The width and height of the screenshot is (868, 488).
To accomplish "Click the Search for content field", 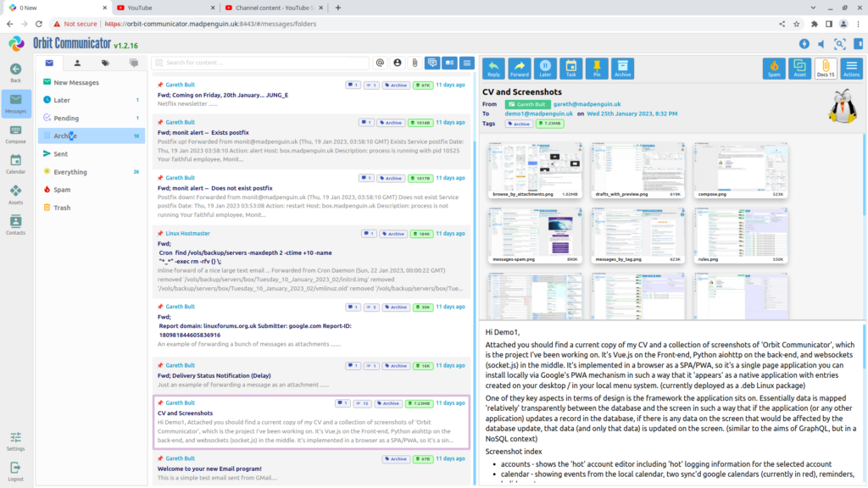I will tap(260, 63).
